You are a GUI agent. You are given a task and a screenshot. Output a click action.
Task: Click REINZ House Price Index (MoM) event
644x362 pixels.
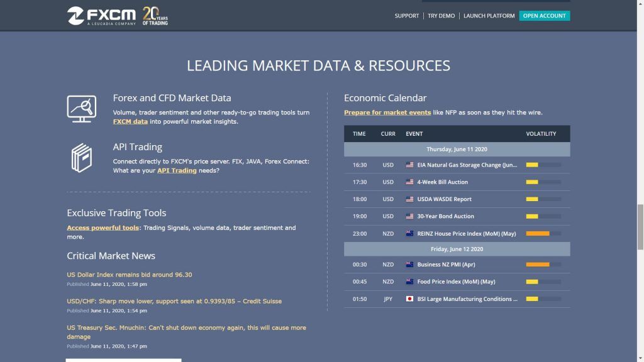[x=467, y=234]
